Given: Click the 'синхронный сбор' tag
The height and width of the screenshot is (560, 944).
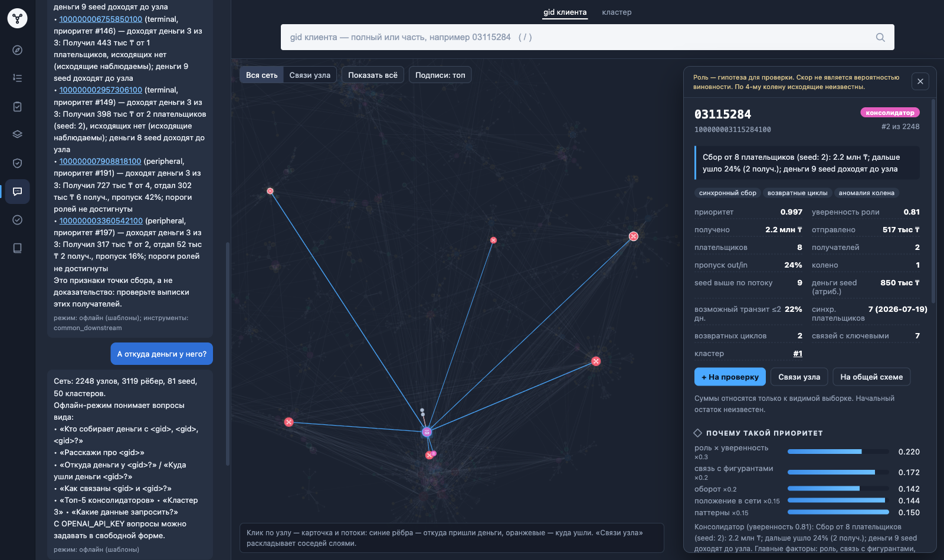Looking at the screenshot, I should (727, 193).
